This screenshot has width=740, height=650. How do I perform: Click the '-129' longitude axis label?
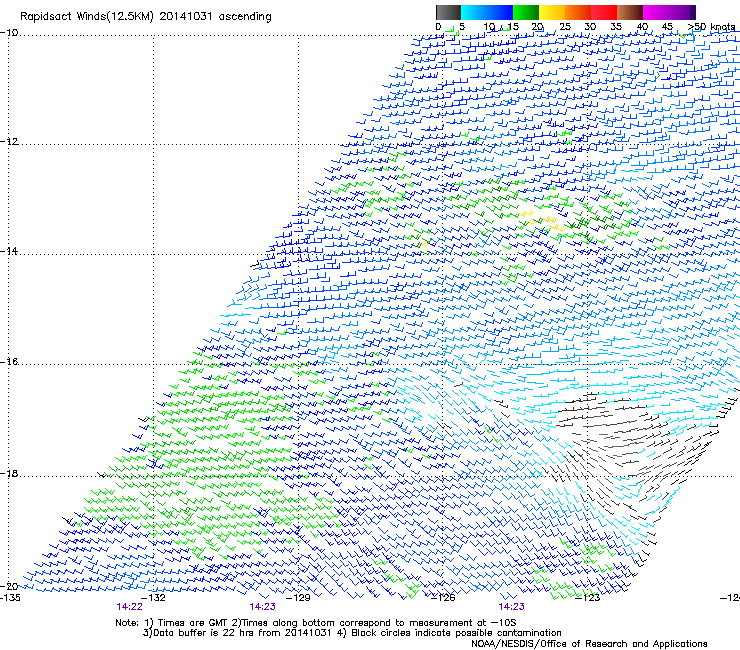(298, 598)
